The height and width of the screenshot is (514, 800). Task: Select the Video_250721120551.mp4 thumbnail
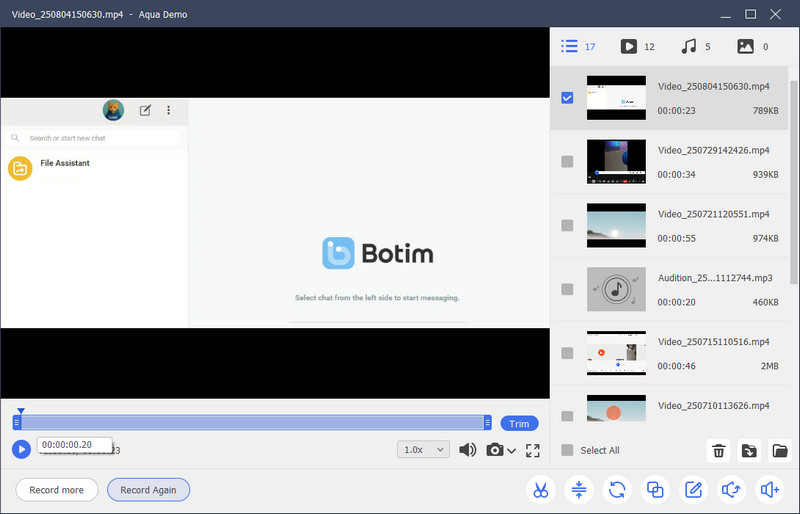pyautogui.click(x=616, y=225)
